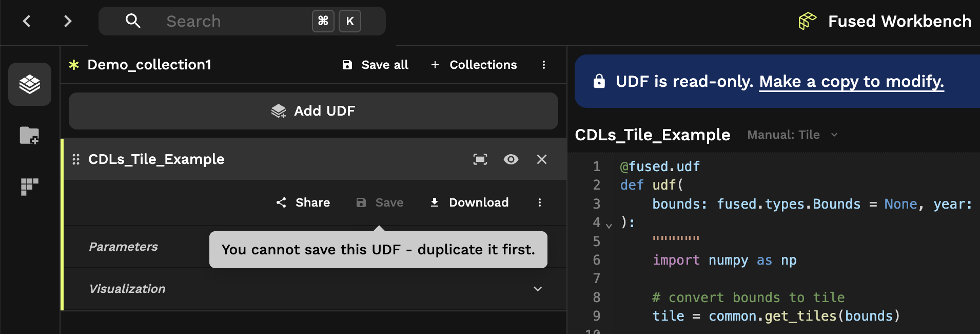The width and height of the screenshot is (980, 334).
Task: Close the CDLs_Tile_Example UDF
Action: [542, 159]
